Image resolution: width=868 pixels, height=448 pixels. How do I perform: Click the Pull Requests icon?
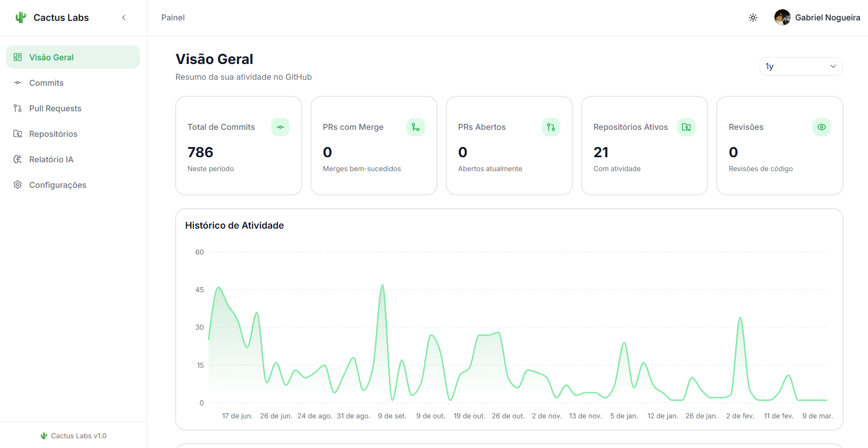(18, 108)
